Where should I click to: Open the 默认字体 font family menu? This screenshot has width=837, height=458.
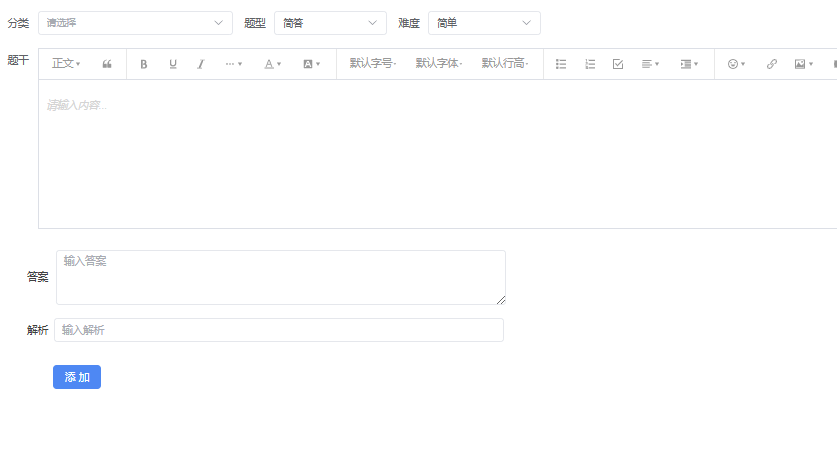point(439,64)
